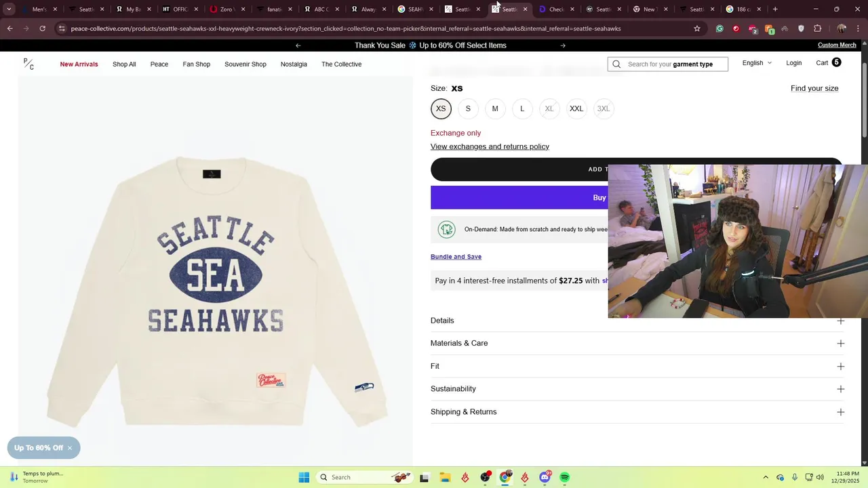Click Find your size link
The width and height of the screenshot is (868, 488).
pos(814,88)
